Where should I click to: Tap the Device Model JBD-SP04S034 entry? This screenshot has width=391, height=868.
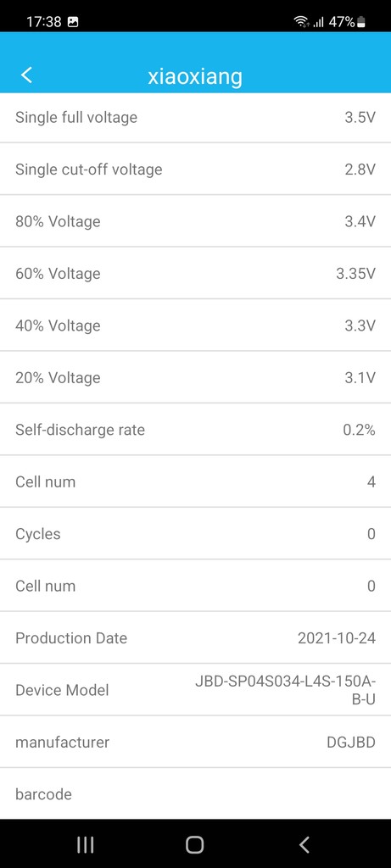point(195,690)
